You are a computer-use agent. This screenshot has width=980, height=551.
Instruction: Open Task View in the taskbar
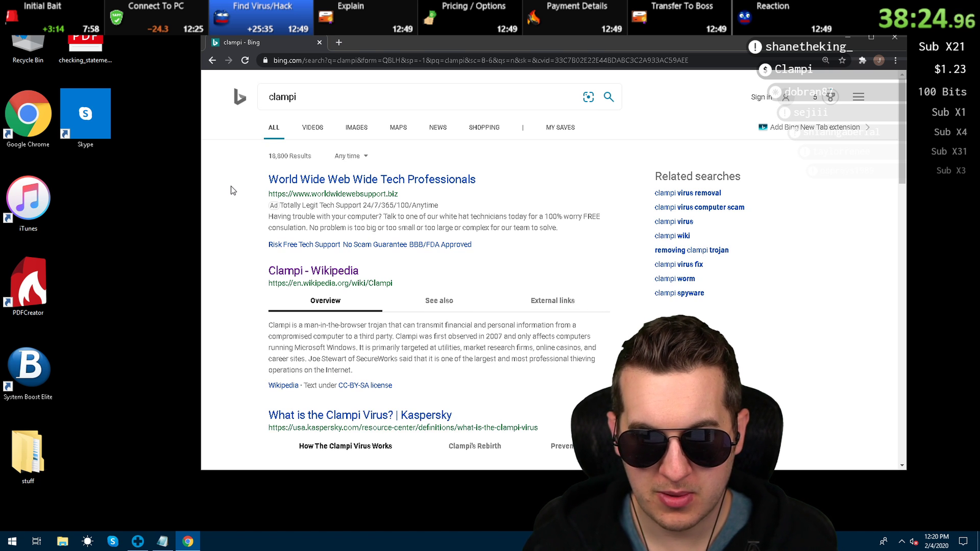pyautogui.click(x=37, y=541)
